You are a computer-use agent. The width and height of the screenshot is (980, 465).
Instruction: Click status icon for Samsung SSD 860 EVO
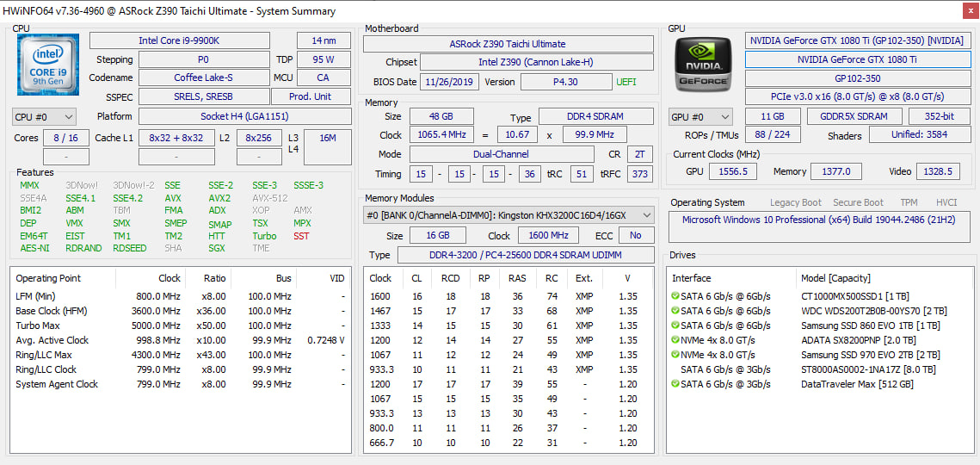675,325
